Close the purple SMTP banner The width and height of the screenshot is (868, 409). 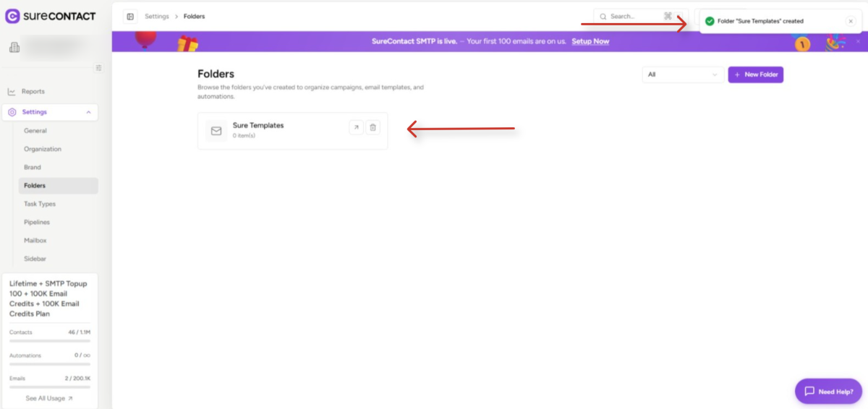coord(857,41)
